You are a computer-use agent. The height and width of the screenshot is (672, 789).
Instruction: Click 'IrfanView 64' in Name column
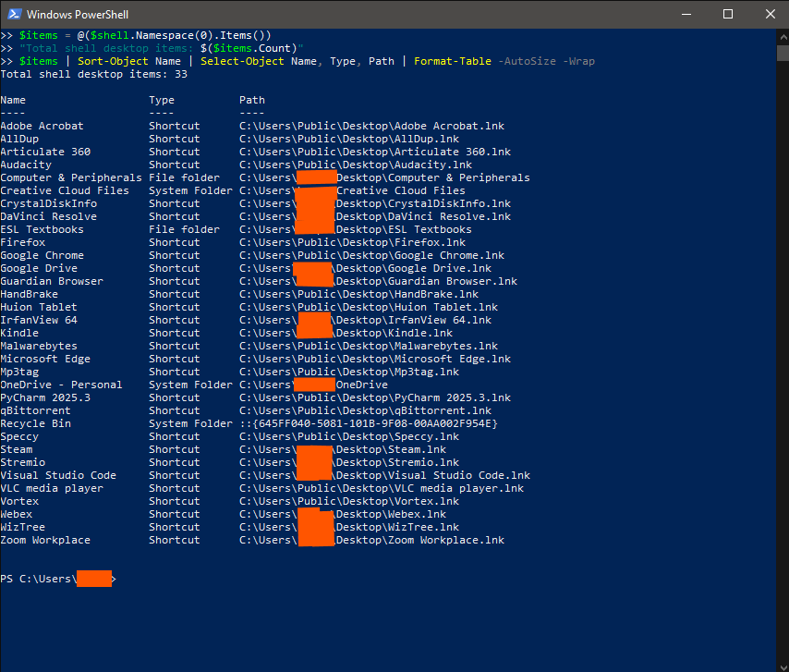coord(39,320)
